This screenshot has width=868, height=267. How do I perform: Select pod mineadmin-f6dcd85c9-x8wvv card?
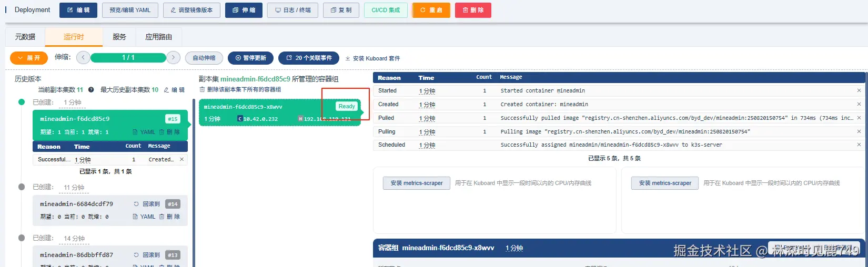[x=280, y=112]
